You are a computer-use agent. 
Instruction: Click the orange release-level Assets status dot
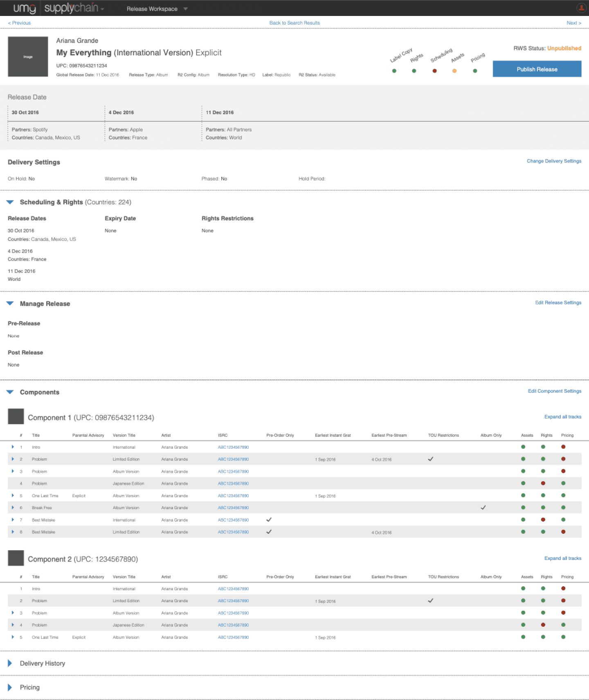454,71
